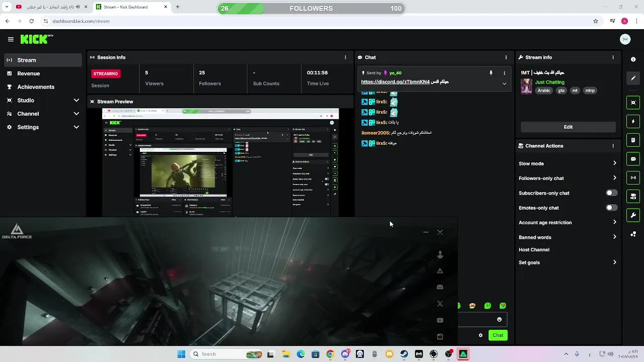Open Account age restriction options arrow
The image size is (644, 362).
614,222
